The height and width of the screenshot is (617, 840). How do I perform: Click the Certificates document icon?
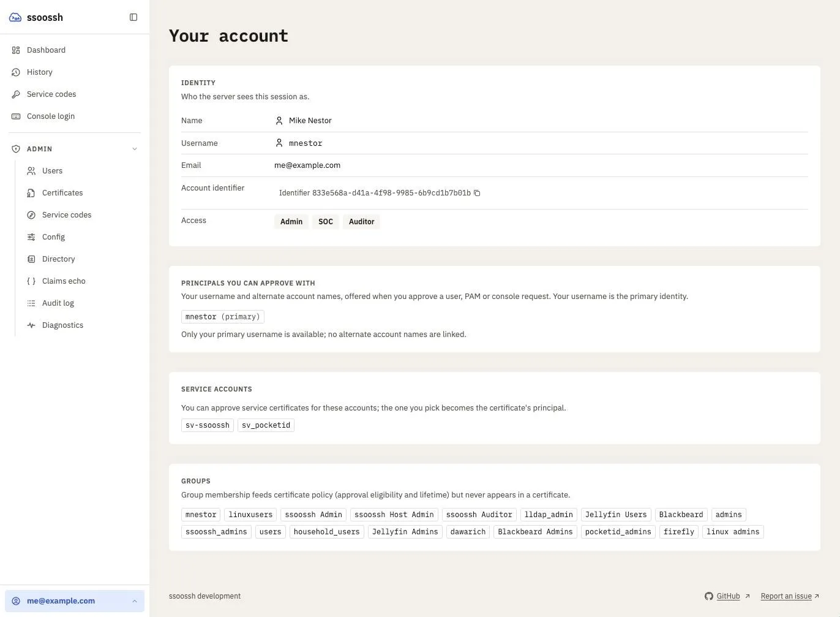[x=31, y=193]
